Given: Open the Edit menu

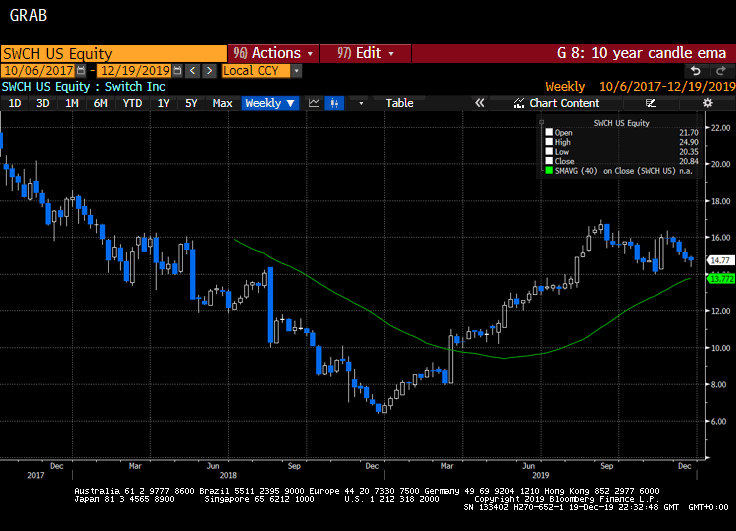Looking at the screenshot, I should coord(365,53).
